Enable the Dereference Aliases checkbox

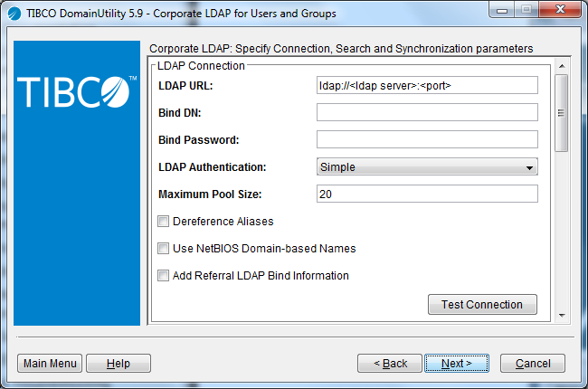tap(164, 221)
